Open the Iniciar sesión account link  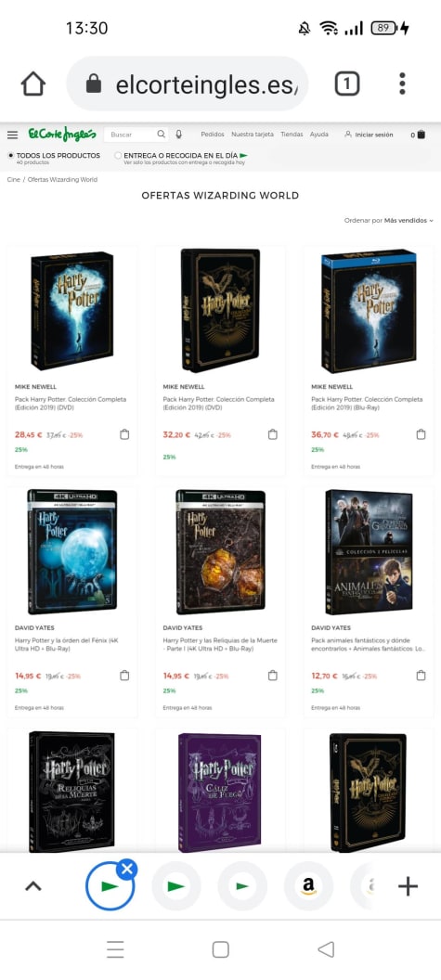pos(370,135)
